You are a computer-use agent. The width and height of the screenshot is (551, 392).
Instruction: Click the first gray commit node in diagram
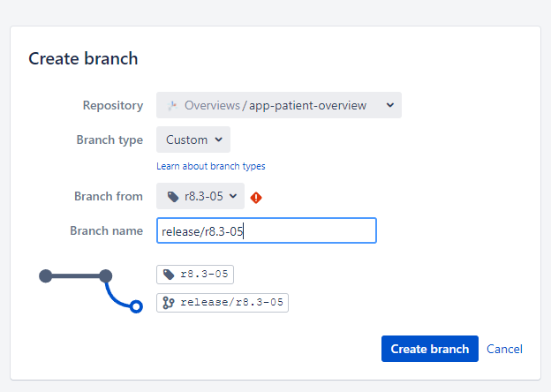coord(46,276)
